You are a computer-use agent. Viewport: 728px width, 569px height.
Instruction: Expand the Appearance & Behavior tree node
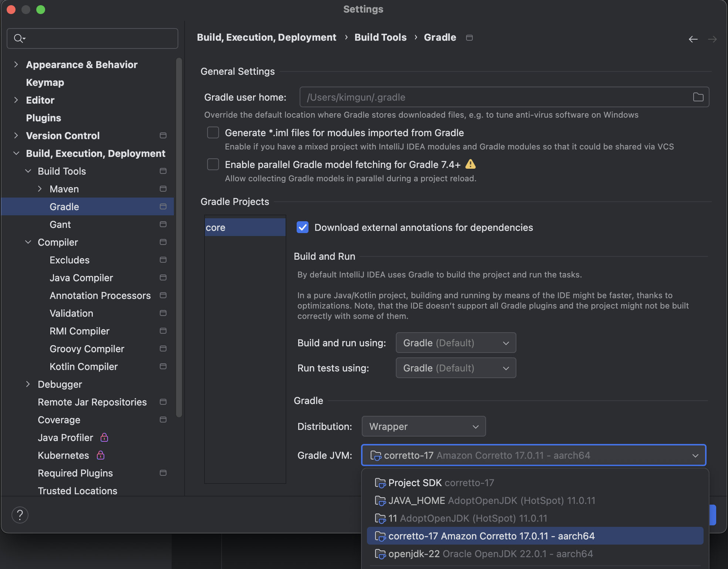[16, 64]
